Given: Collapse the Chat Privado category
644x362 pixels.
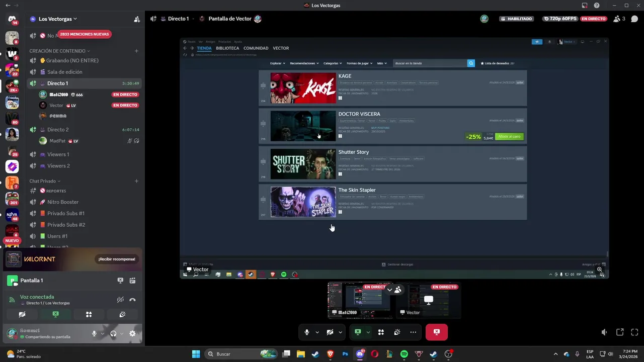Looking at the screenshot, I should (x=45, y=181).
